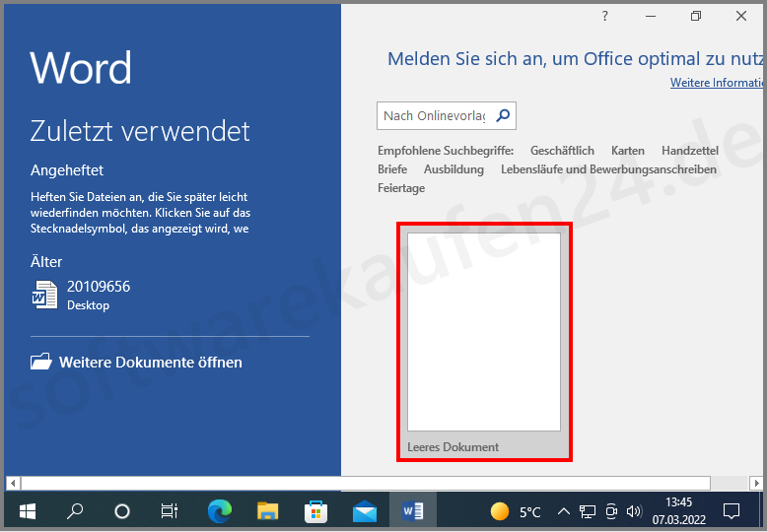This screenshot has height=532, width=767.
Task: Select suggested search term Geschäftlich
Action: pyautogui.click(x=562, y=151)
